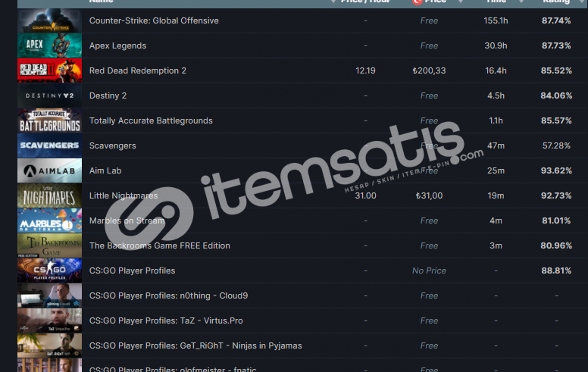Open the Apex Legends cover image
Image resolution: width=588 pixels, height=372 pixels.
(49, 45)
